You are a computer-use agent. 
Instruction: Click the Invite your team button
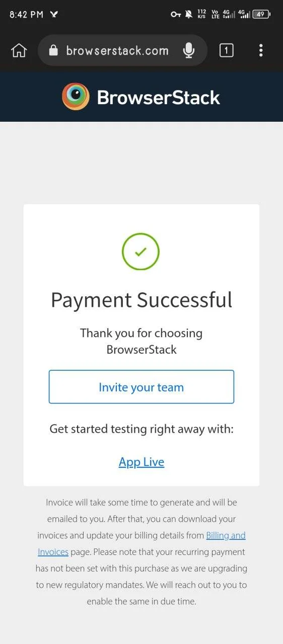tap(141, 387)
